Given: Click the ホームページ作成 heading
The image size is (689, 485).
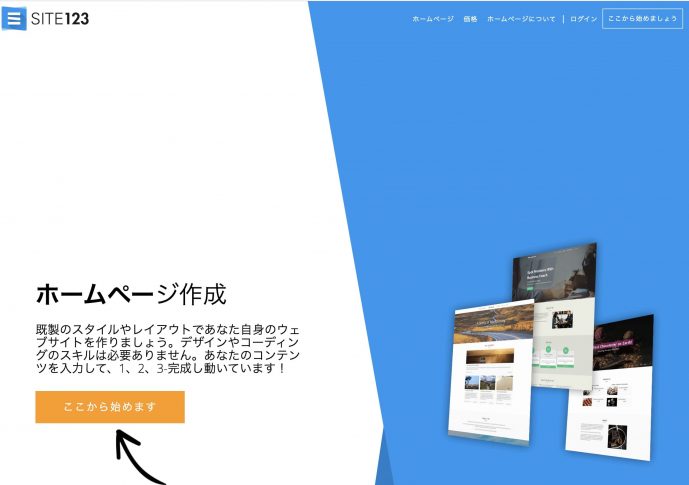Looking at the screenshot, I should point(131,294).
